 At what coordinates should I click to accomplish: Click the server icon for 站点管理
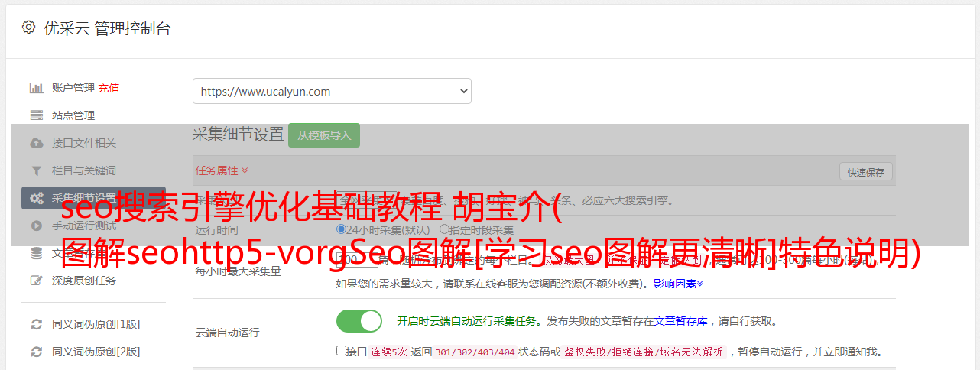point(36,115)
